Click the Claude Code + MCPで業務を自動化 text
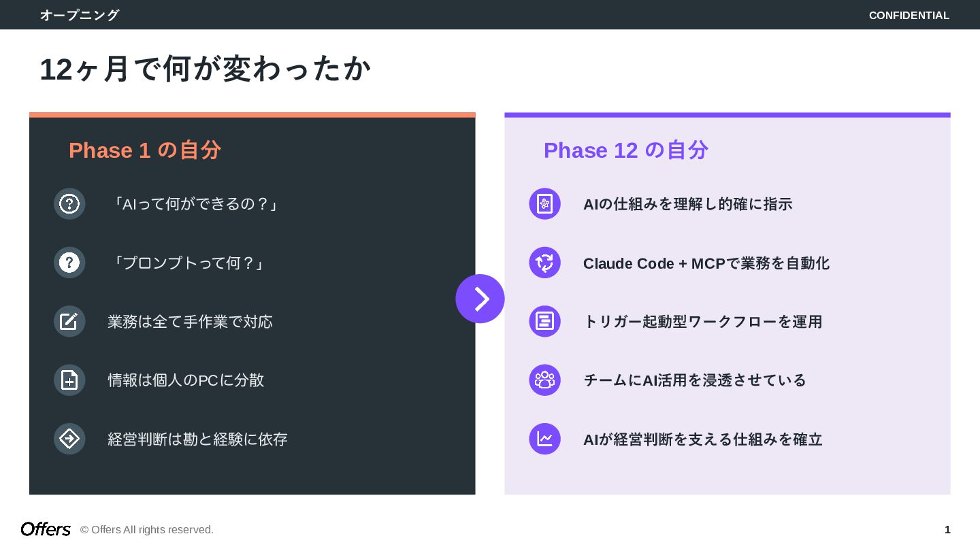This screenshot has width=980, height=551. coord(706,263)
